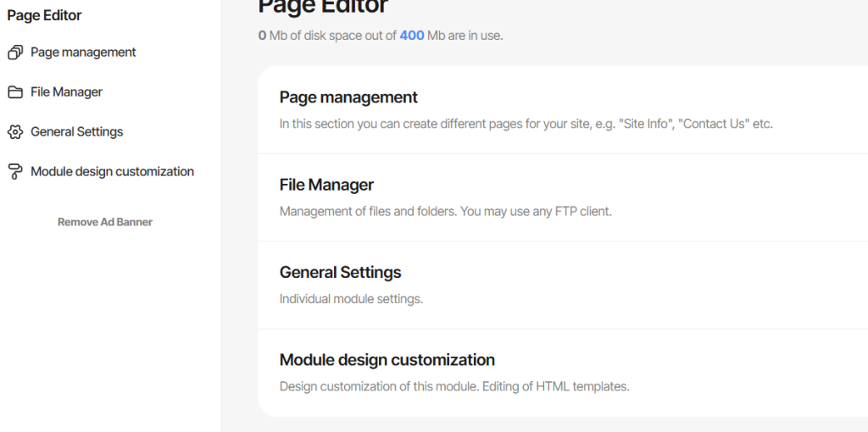Click the stacked pages icon beside Page management

pyautogui.click(x=15, y=53)
